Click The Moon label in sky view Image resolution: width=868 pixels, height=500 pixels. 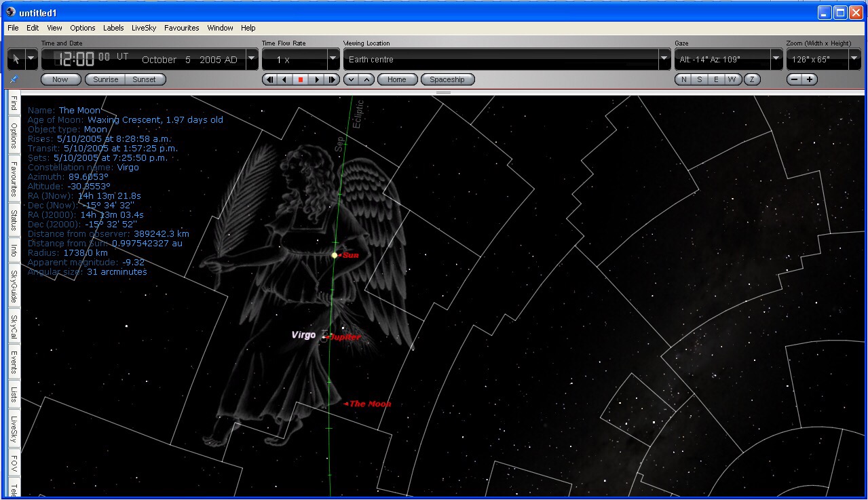pos(370,404)
